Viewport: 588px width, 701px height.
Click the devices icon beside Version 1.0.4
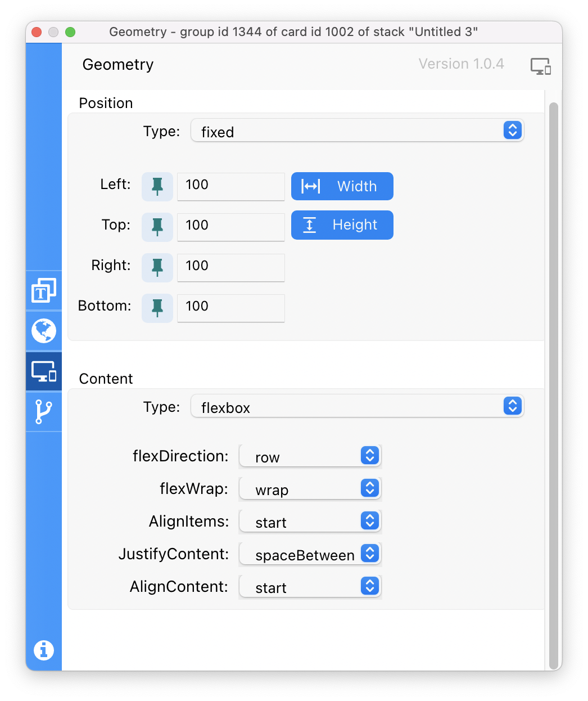(x=541, y=66)
